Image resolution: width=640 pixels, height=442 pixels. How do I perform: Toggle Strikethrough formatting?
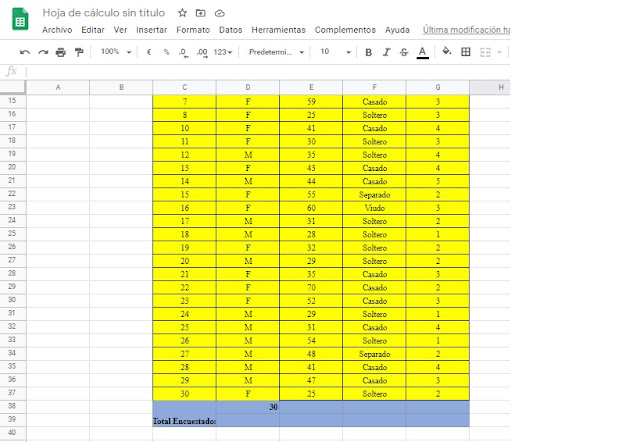coord(404,52)
